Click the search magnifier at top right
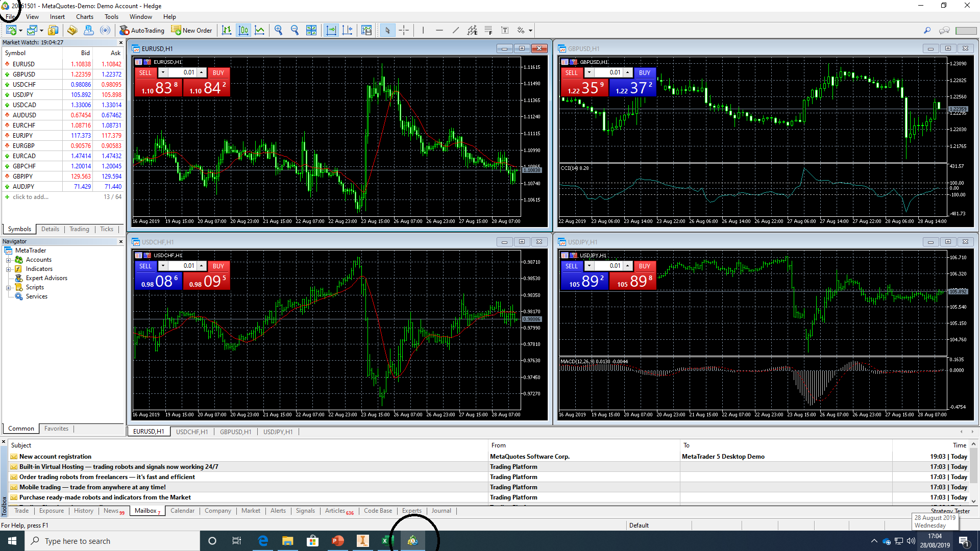Viewport: 980px width, 551px height. tap(927, 31)
